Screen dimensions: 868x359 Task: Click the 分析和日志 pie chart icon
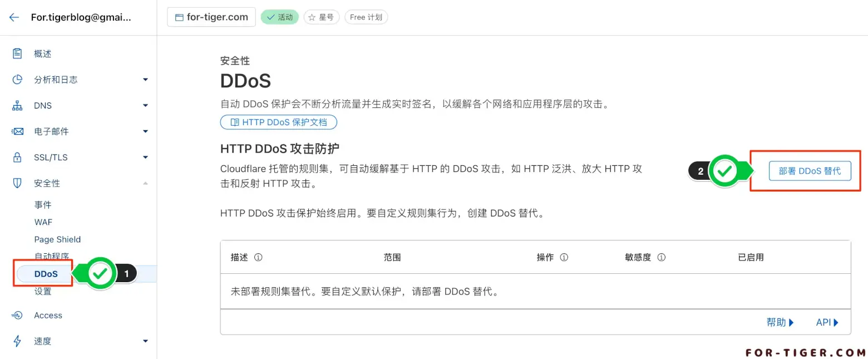pyautogui.click(x=17, y=80)
